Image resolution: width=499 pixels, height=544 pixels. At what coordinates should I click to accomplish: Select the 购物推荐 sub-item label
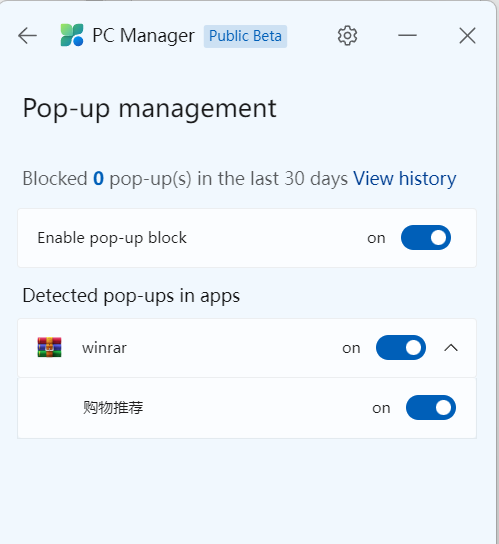(x=113, y=408)
